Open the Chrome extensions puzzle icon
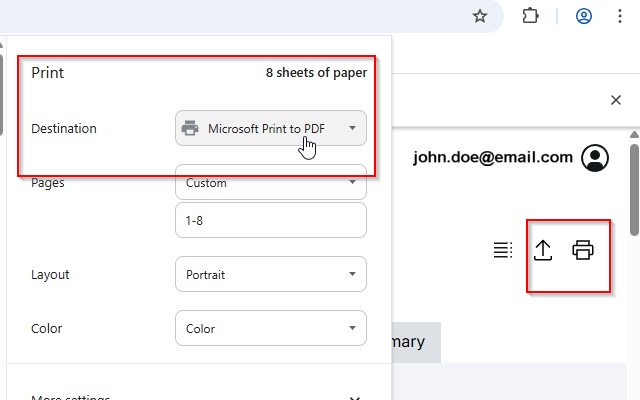The height and width of the screenshot is (400, 640). point(531,16)
